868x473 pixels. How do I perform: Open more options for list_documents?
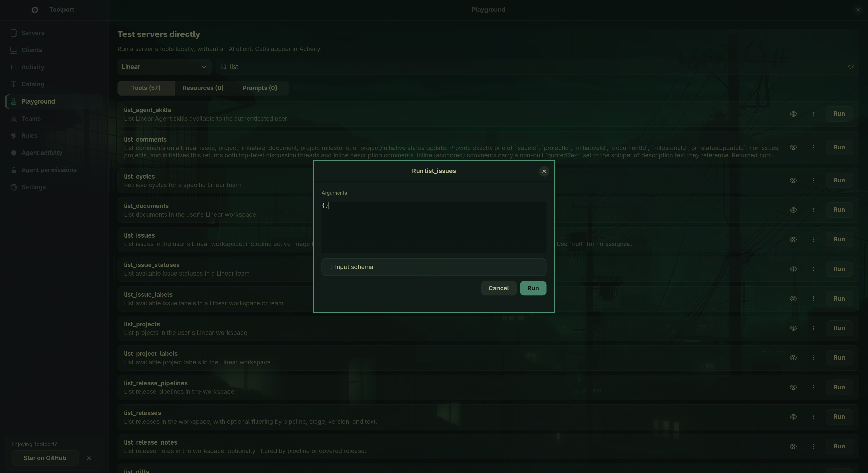tap(813, 210)
